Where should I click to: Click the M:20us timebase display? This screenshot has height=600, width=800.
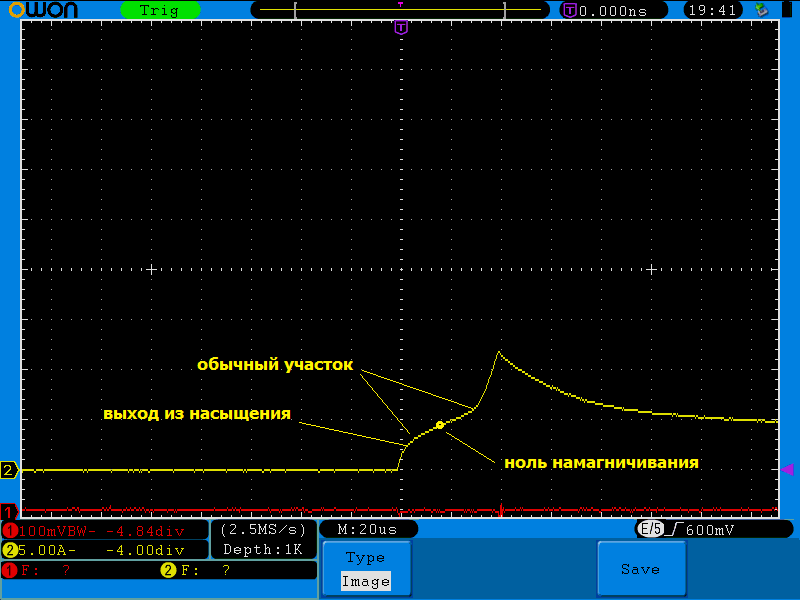367,528
